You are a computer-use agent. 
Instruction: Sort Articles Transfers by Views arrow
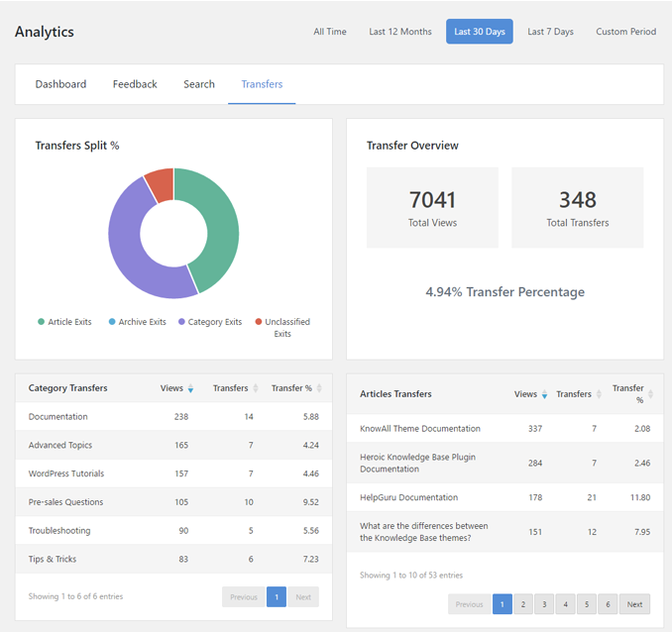coord(544,394)
